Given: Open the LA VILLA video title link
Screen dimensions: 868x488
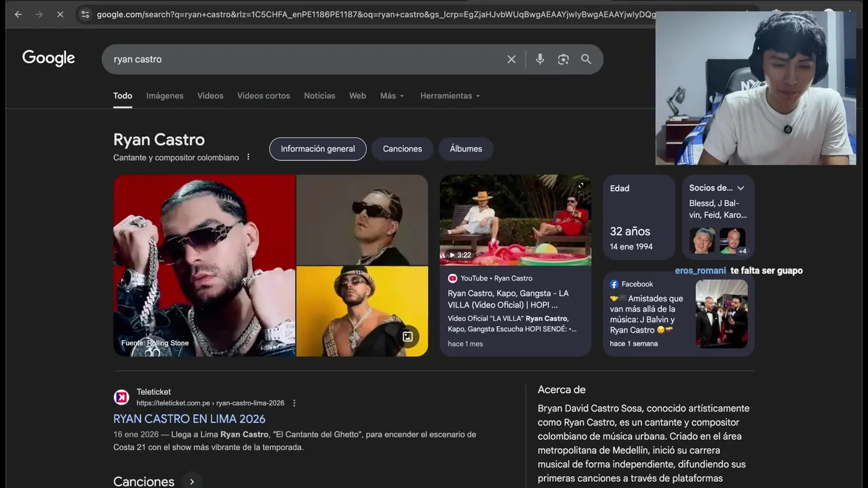Looking at the screenshot, I should pyautogui.click(x=509, y=299).
